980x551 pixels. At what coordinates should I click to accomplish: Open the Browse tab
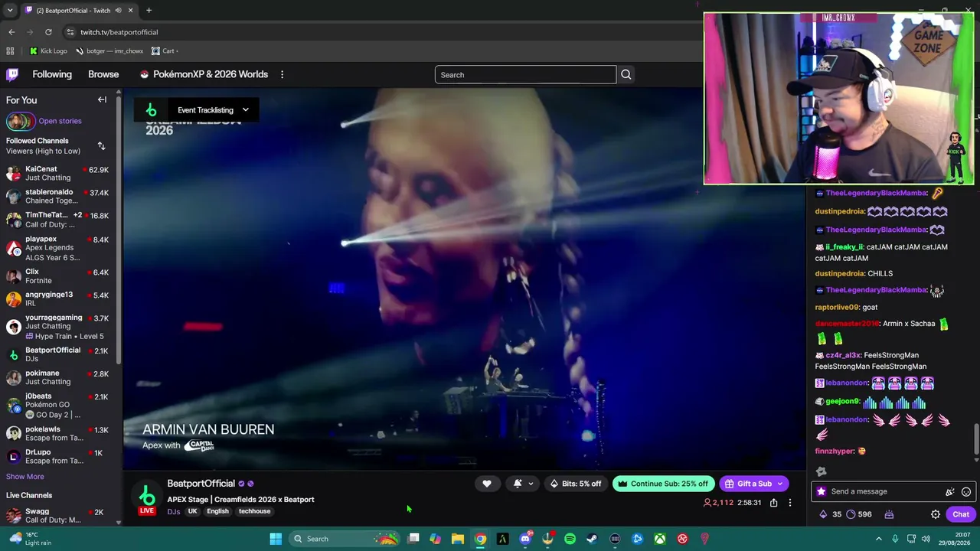[x=103, y=74]
